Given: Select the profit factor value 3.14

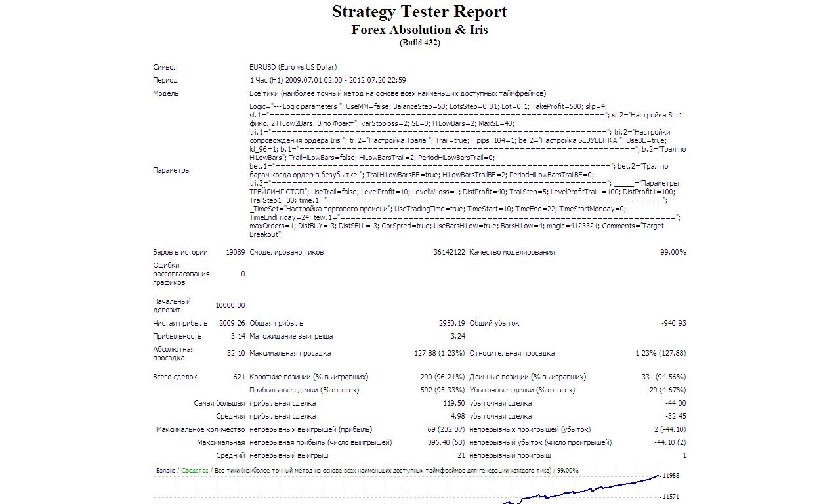Looking at the screenshot, I should tap(238, 336).
